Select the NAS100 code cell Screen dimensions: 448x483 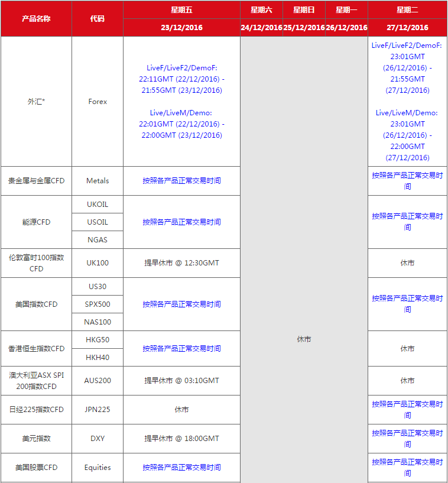point(98,322)
